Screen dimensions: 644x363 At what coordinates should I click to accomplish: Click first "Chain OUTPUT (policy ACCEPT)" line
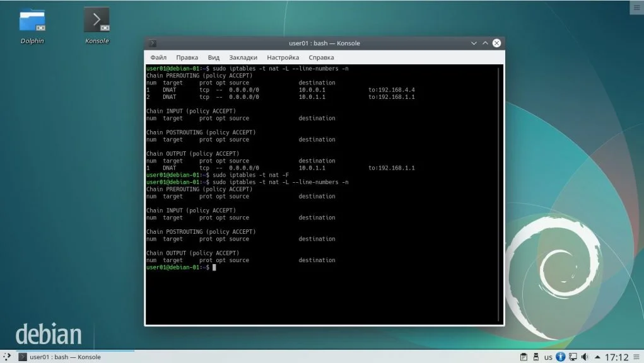coord(192,154)
